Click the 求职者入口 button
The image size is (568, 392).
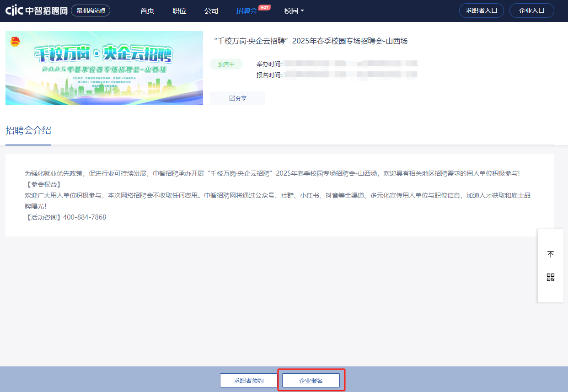(x=481, y=11)
